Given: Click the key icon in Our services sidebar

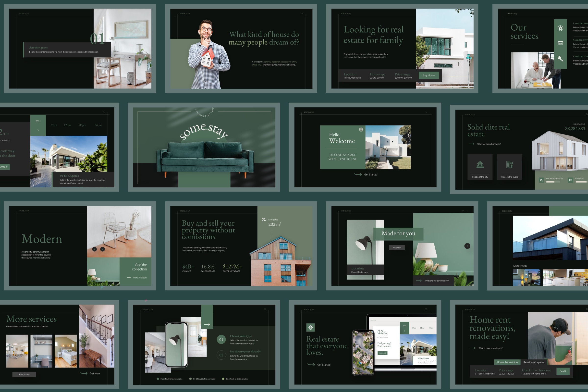Looking at the screenshot, I should (x=560, y=59).
